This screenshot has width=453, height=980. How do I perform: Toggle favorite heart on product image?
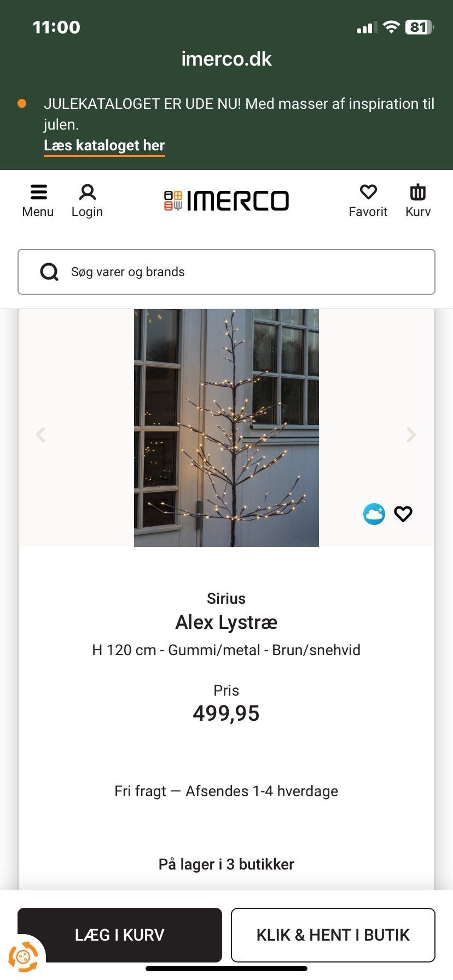tap(403, 514)
